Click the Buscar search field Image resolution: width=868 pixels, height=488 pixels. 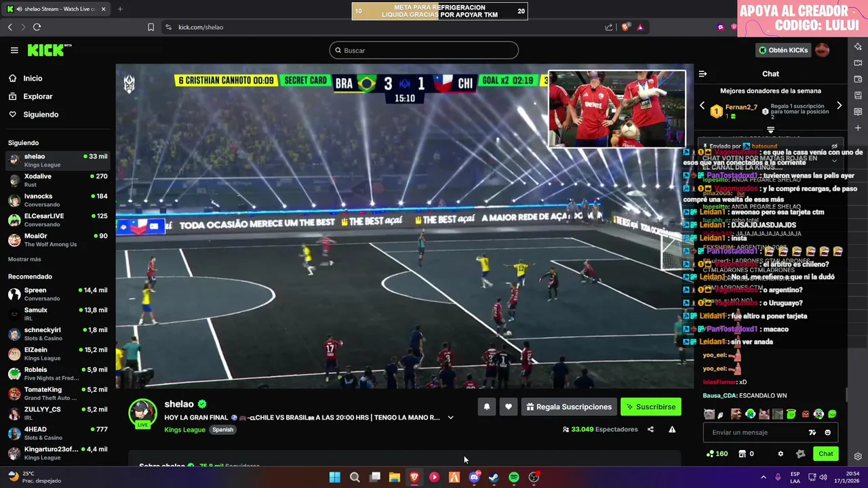424,50
